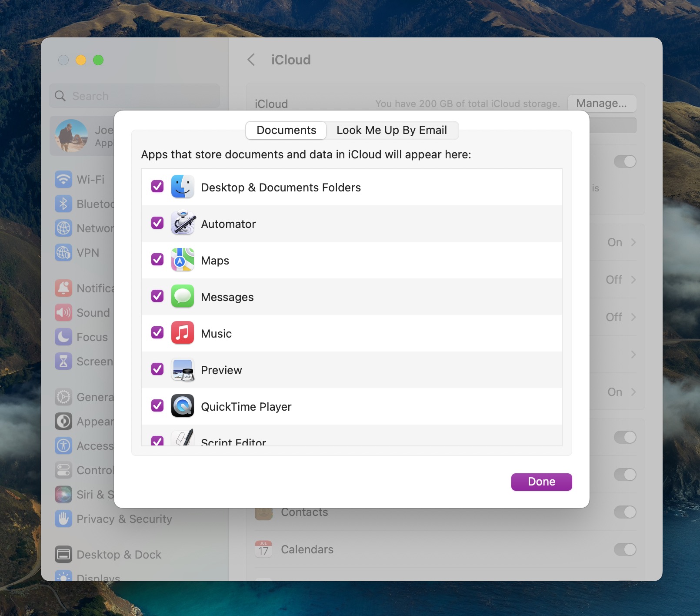700x616 pixels.
Task: Uncheck the Preview checkbox
Action: click(157, 369)
